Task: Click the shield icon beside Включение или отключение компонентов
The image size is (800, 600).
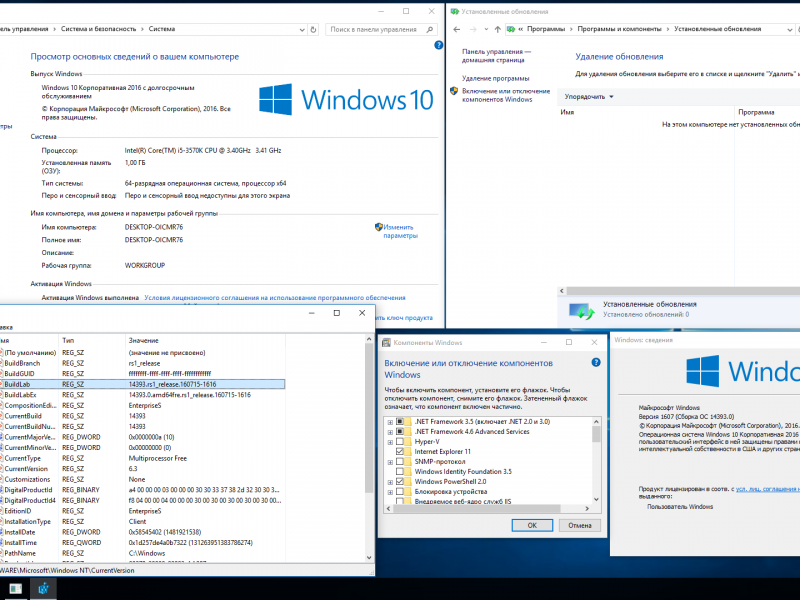Action: (x=454, y=91)
